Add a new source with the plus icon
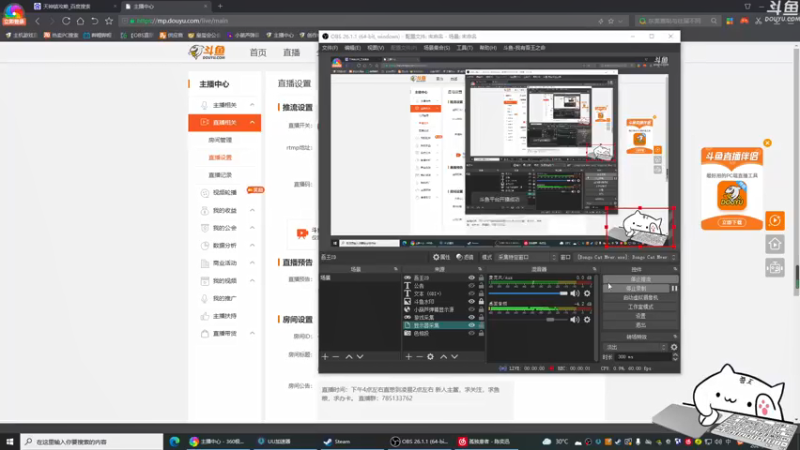This screenshot has width=800, height=450. [x=409, y=357]
